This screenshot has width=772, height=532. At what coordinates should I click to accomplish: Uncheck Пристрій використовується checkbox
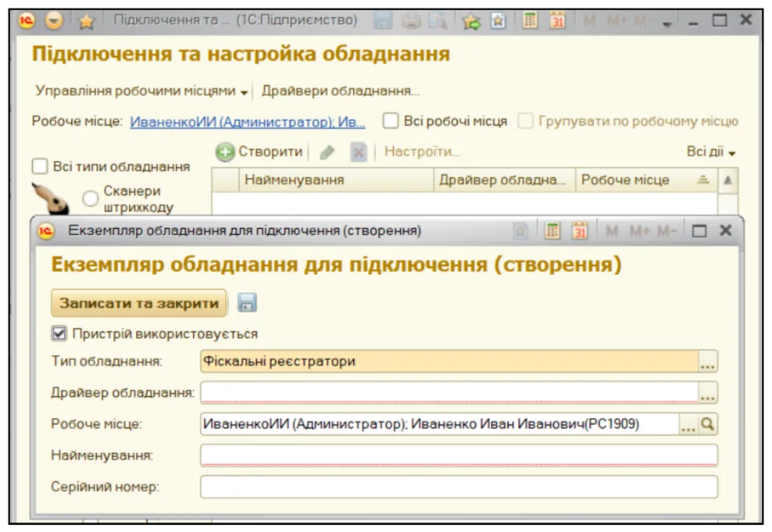click(x=59, y=334)
